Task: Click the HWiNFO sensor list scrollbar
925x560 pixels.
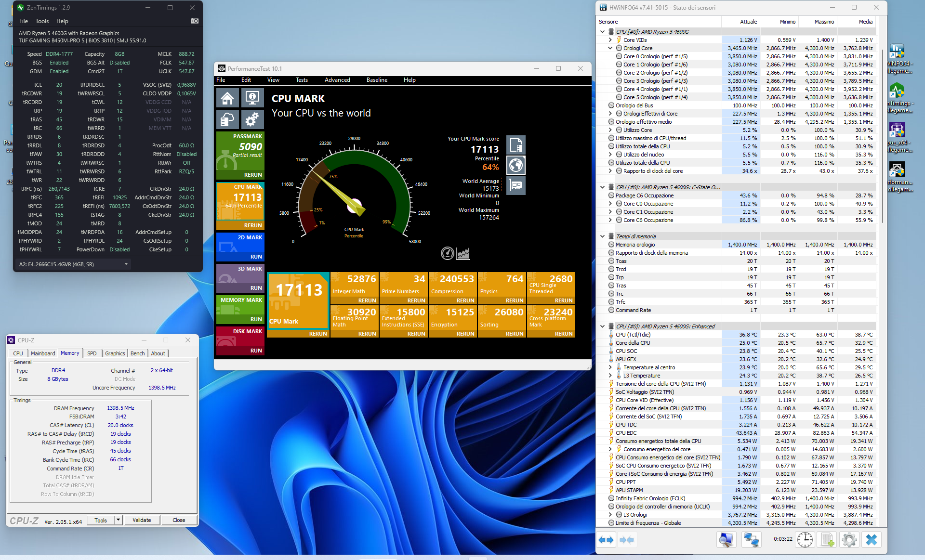Action: [x=883, y=135]
